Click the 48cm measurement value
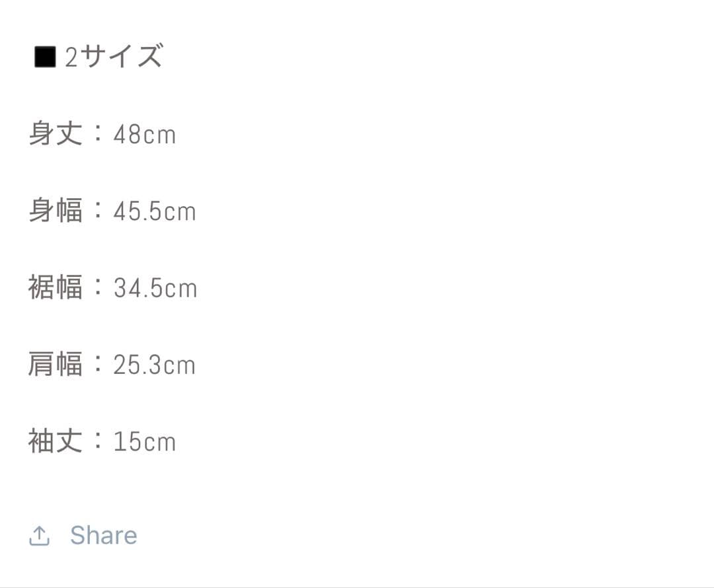Image resolution: width=714 pixels, height=588 pixels. point(144,135)
